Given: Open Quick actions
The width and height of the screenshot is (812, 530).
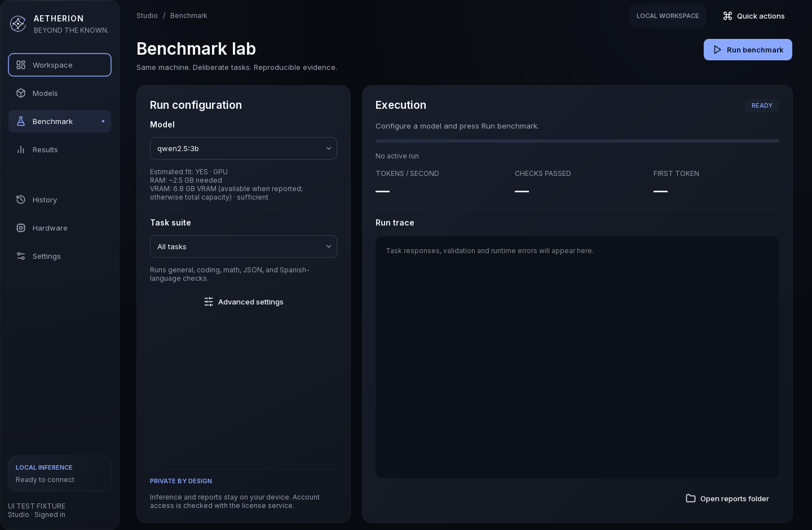Looking at the screenshot, I should click(x=754, y=16).
